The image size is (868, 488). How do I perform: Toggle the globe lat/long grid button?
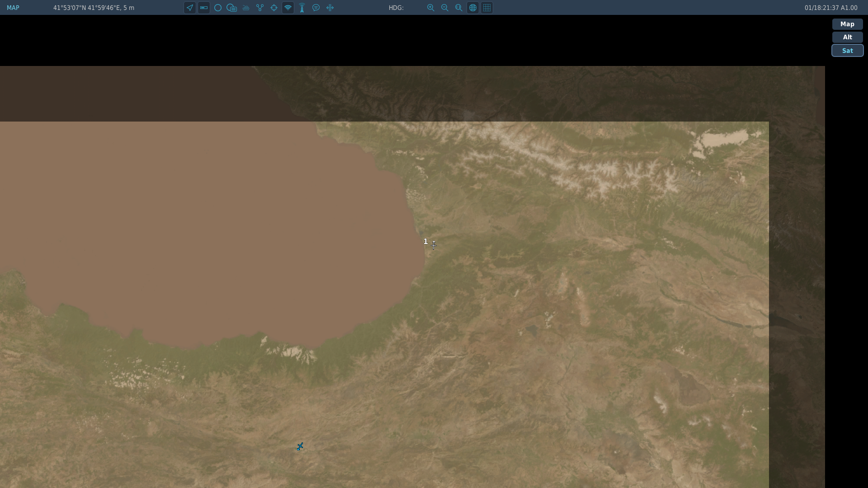[473, 8]
